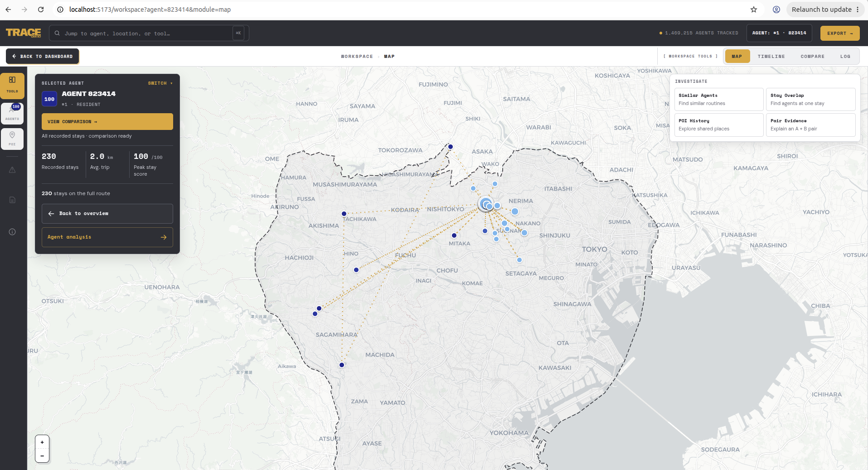Viewport: 868px width, 470px height.
Task: Click the EXPORT button
Action: [x=840, y=33]
